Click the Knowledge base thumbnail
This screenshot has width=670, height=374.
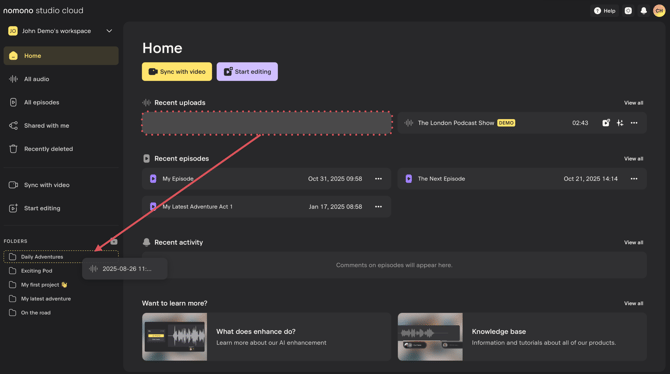coord(430,337)
